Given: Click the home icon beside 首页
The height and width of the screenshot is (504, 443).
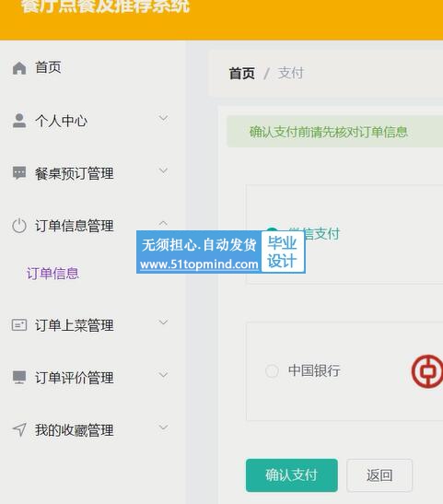Looking at the screenshot, I should point(19,68).
